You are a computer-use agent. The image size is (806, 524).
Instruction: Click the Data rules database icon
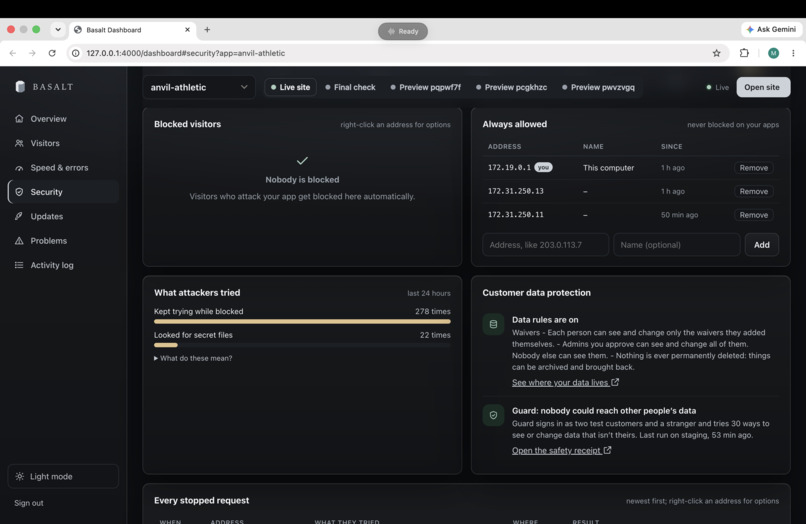click(x=493, y=324)
